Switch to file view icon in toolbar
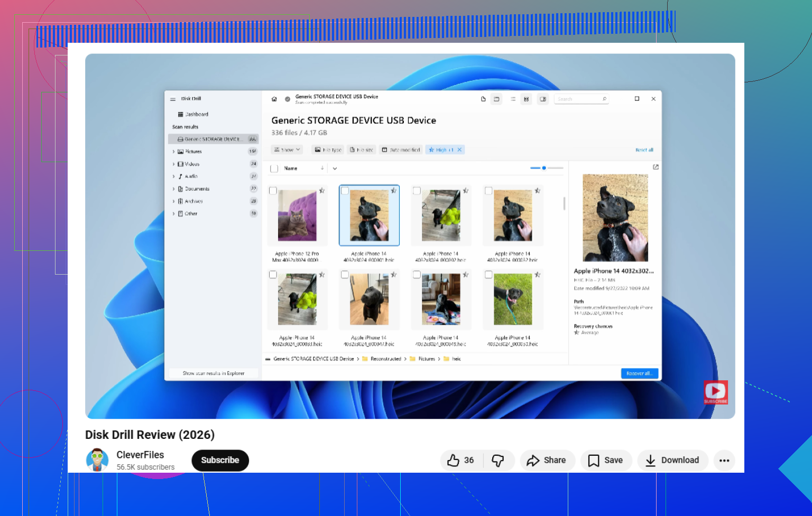Viewport: 812px width, 516px height. click(483, 99)
